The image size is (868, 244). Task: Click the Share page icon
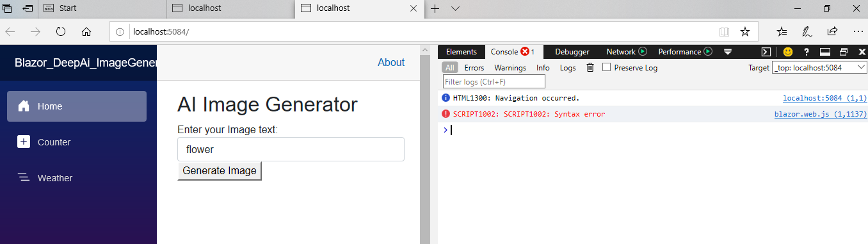(832, 31)
